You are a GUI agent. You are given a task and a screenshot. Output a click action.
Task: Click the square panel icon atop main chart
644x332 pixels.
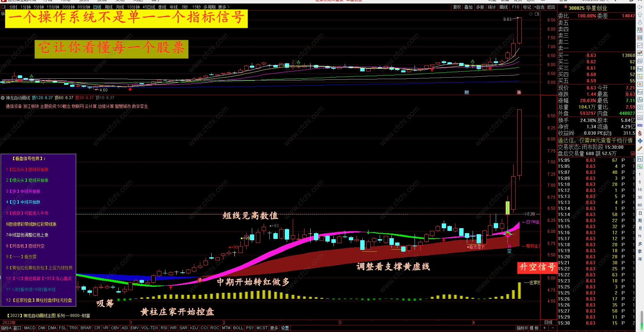click(537, 14)
